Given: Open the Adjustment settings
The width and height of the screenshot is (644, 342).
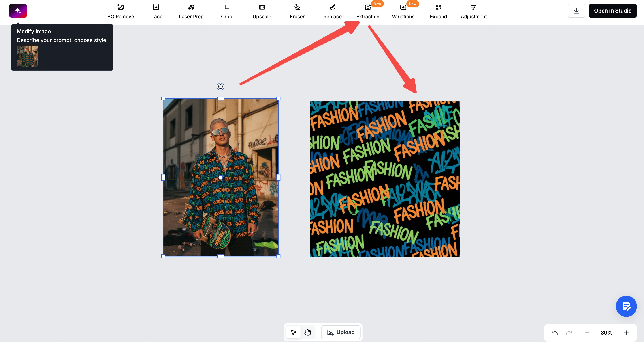Looking at the screenshot, I should click(473, 12).
